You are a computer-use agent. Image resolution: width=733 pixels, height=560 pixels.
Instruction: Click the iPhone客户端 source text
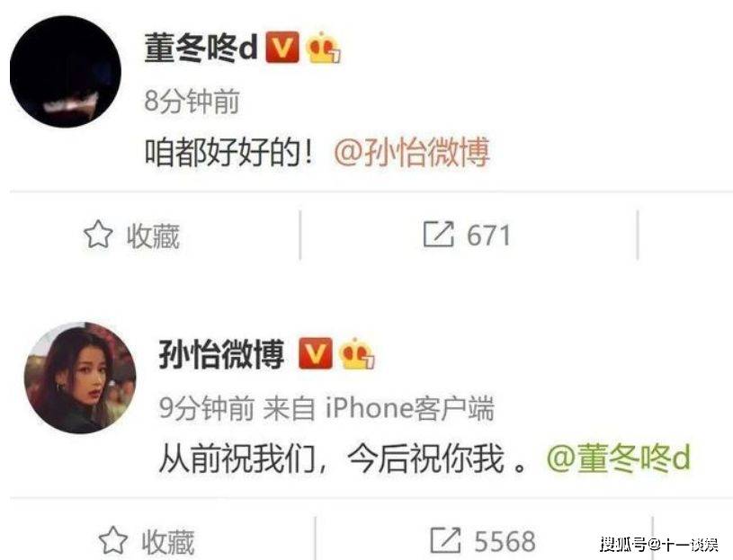[409, 408]
